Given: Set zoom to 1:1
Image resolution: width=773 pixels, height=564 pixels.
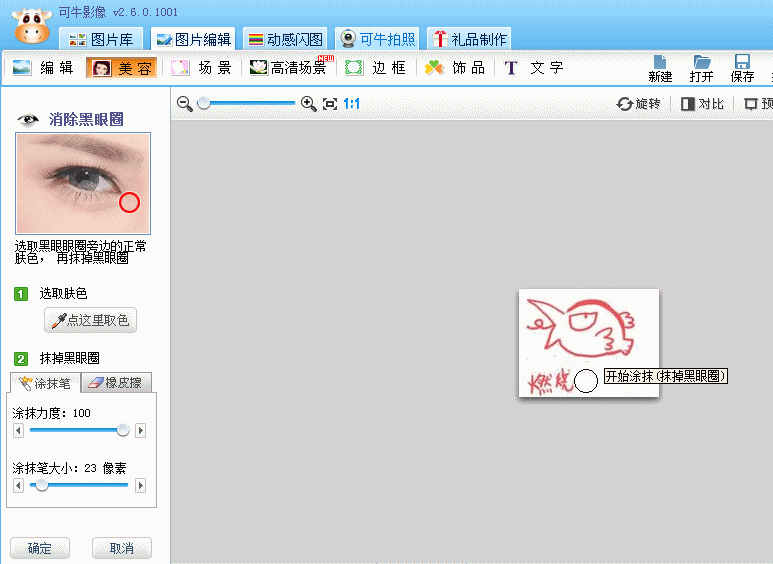Looking at the screenshot, I should tap(351, 104).
